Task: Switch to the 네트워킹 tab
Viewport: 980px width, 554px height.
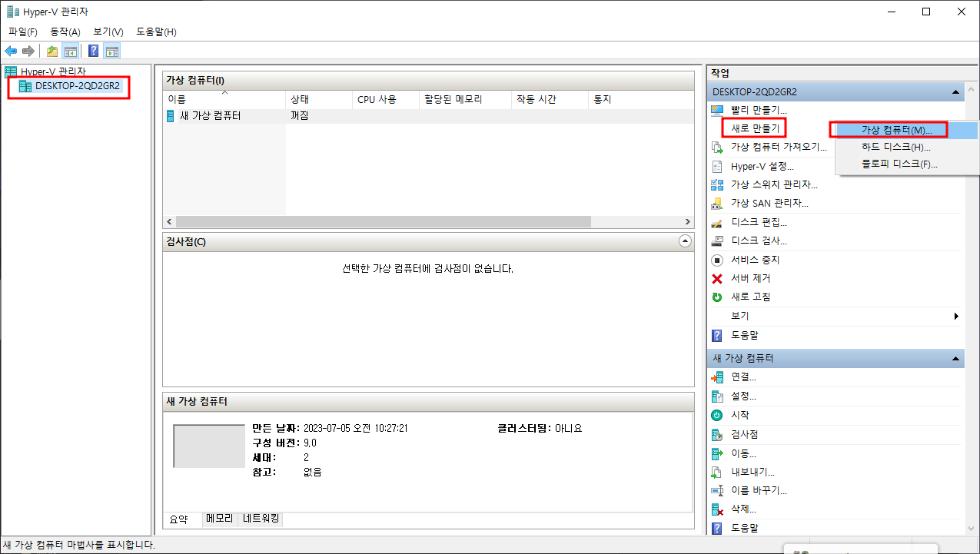Action: (x=262, y=519)
